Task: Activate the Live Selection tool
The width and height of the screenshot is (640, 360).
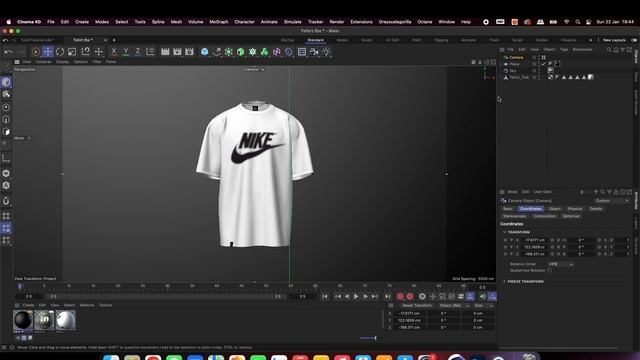Action: coord(36,52)
